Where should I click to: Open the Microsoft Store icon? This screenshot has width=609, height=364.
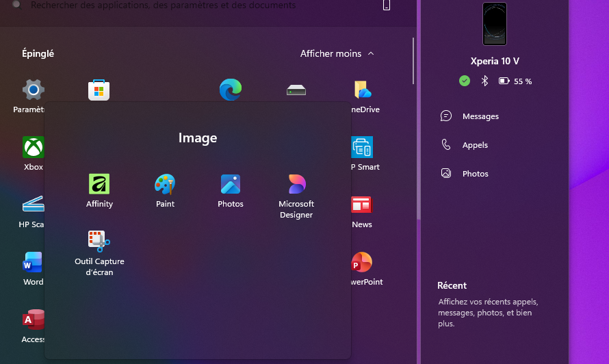[99, 90]
